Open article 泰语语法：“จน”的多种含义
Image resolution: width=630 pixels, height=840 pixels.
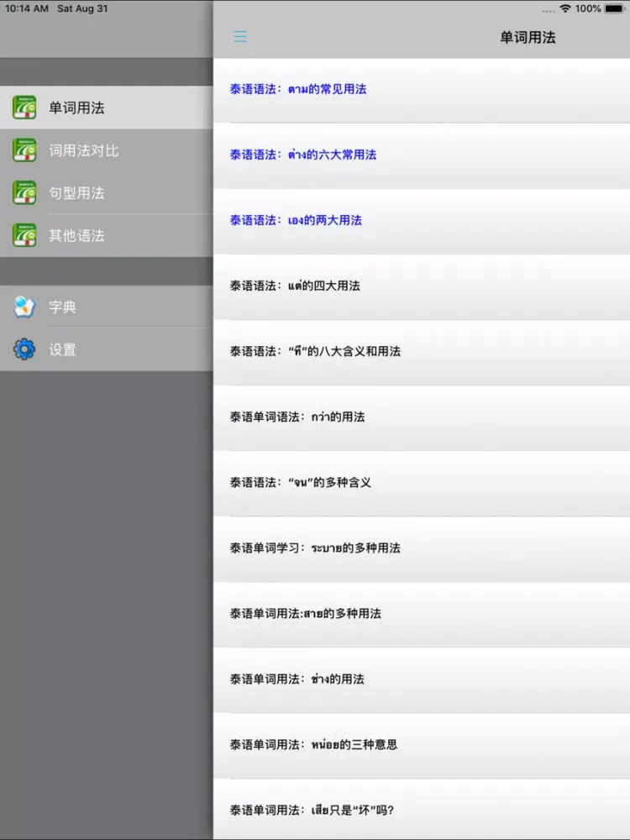(x=422, y=483)
